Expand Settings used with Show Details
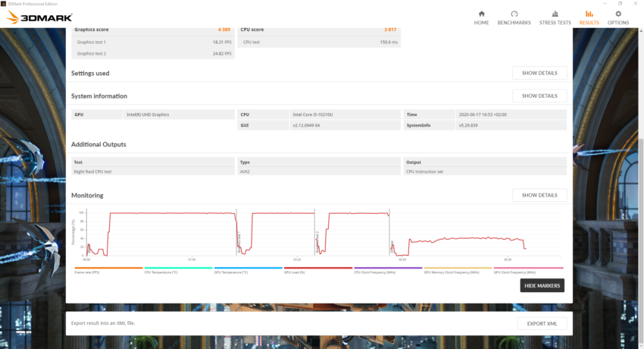 click(x=539, y=73)
